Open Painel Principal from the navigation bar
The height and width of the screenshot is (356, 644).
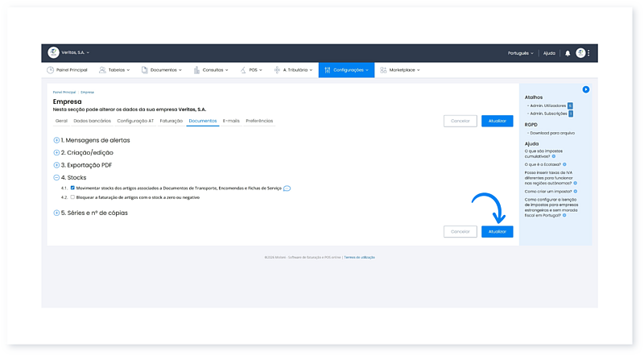coord(67,70)
